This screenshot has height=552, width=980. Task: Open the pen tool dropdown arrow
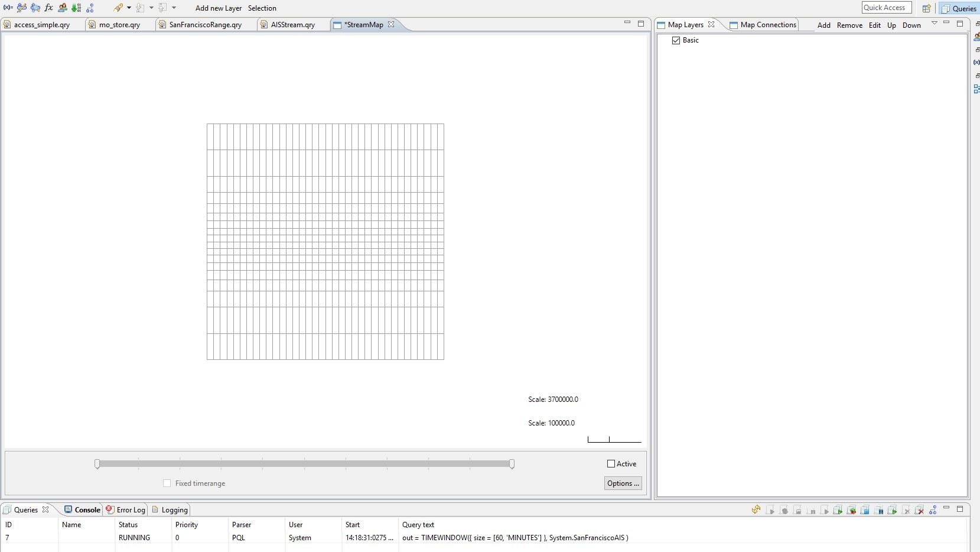tap(129, 8)
